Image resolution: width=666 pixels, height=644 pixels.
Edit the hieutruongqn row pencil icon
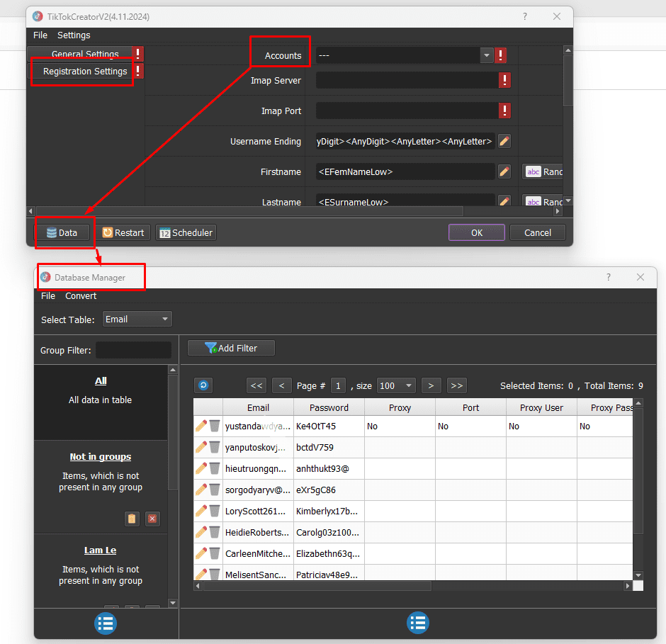point(201,468)
